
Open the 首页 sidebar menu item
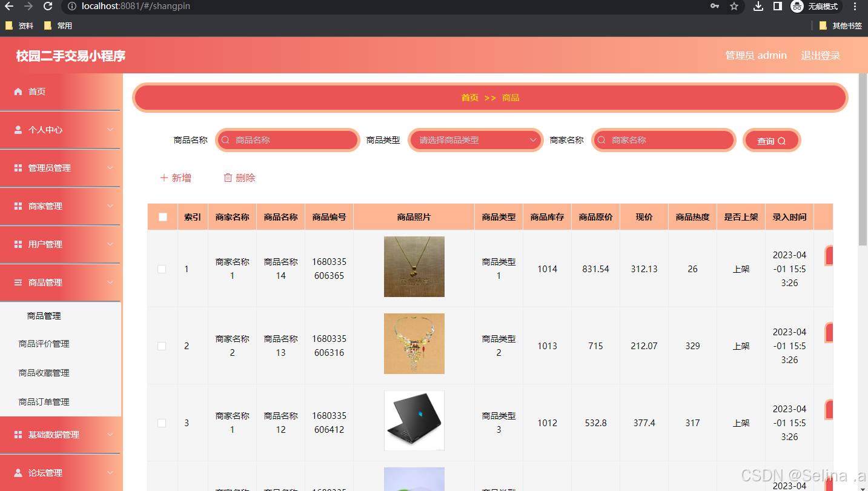click(x=61, y=92)
